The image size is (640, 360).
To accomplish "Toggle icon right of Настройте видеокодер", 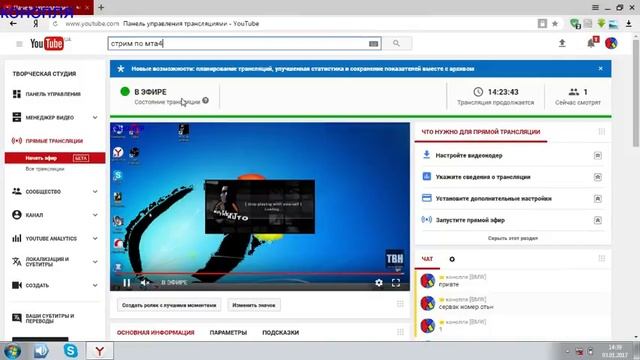I will 598,156.
